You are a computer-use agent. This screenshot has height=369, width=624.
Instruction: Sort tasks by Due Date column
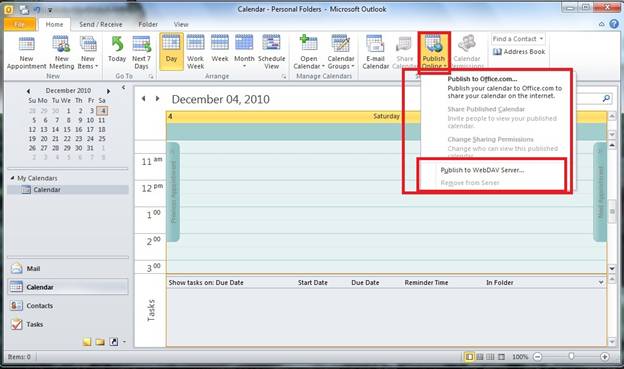365,283
